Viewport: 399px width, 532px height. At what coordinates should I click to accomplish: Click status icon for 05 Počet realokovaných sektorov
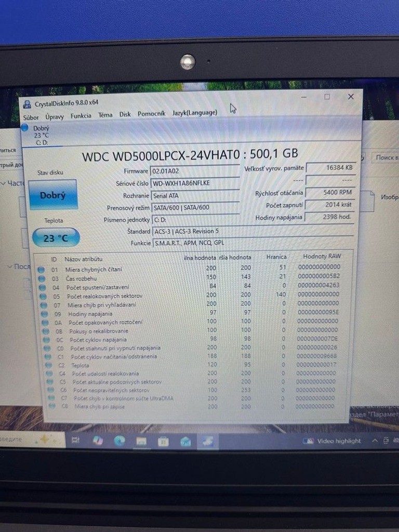pyautogui.click(x=43, y=297)
